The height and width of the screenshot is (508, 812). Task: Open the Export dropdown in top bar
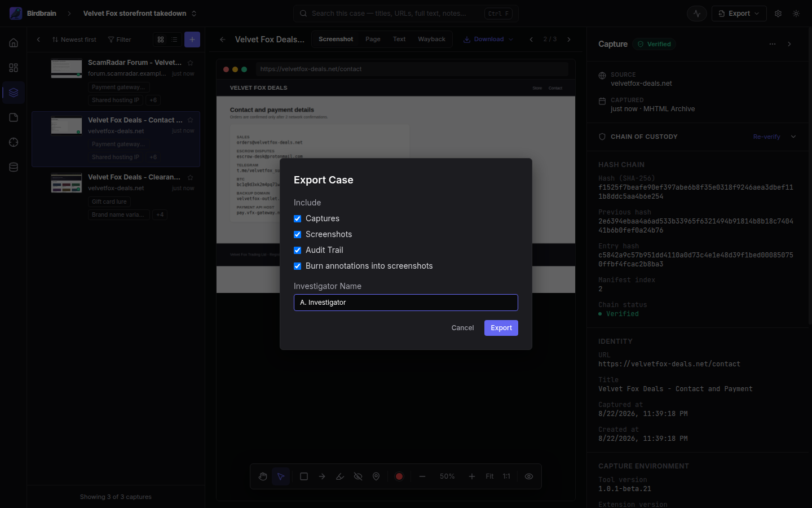pos(739,14)
